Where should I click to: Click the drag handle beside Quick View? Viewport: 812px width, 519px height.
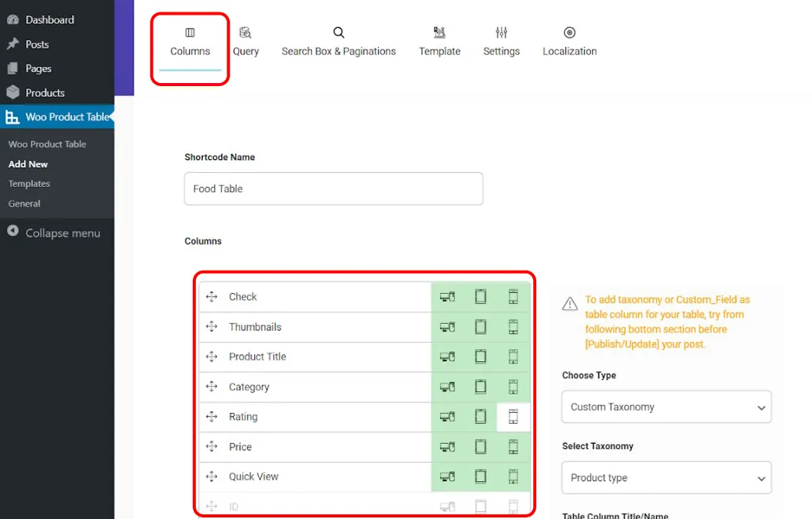click(x=212, y=476)
